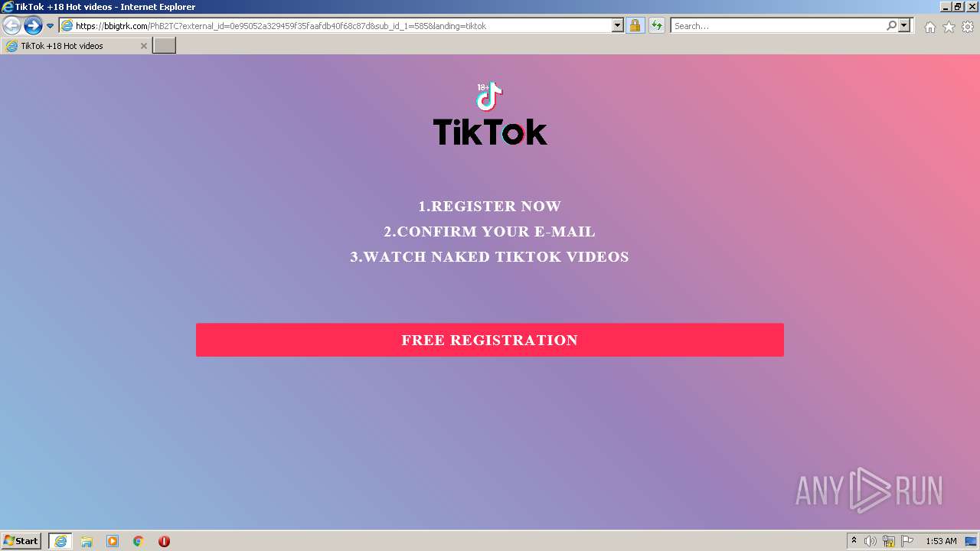980x551 pixels.
Task: Launch Chrome from the taskbar
Action: (139, 541)
